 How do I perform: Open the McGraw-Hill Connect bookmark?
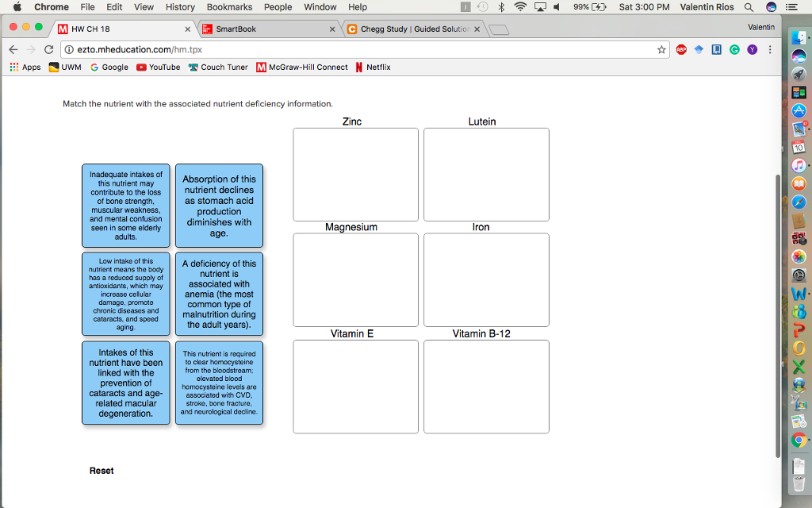302,67
